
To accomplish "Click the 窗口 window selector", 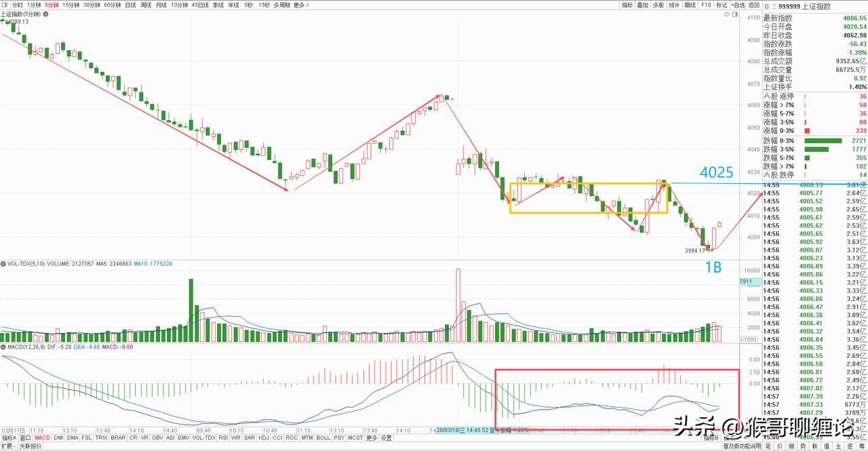I will [26, 437].
